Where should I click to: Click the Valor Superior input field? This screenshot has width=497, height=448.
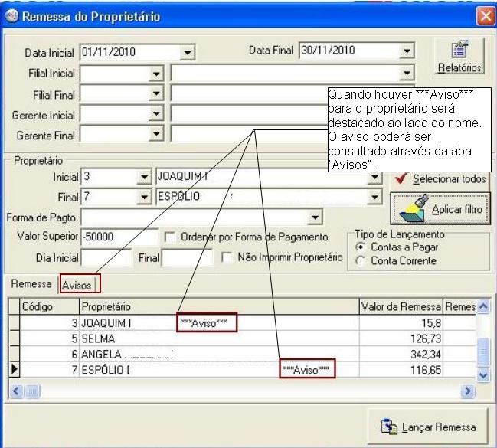coord(119,237)
